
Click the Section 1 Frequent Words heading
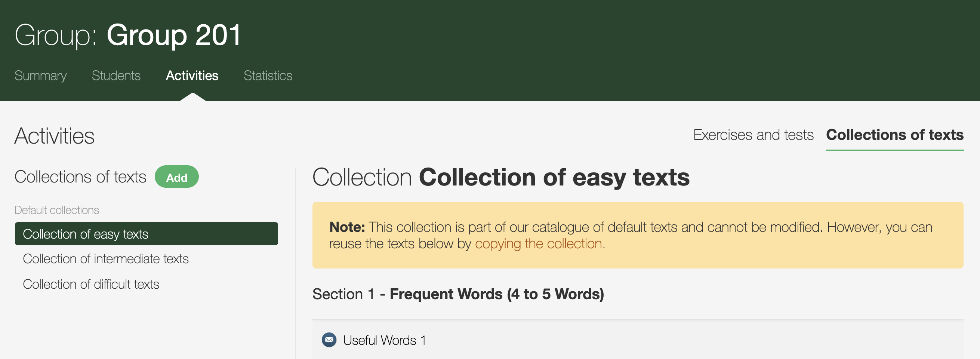pyautogui.click(x=458, y=294)
